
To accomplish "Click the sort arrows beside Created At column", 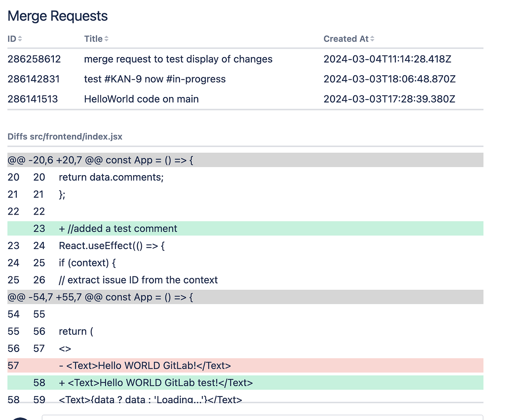I will tap(373, 39).
